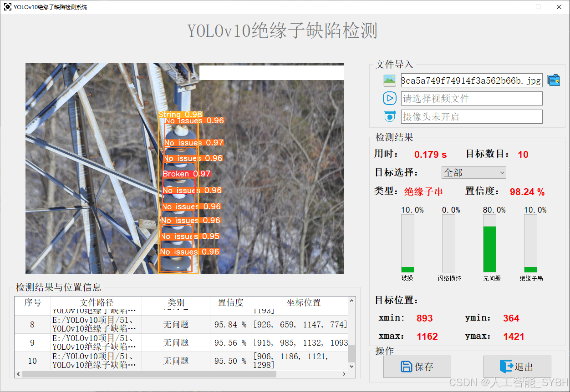Click the table scroll up arrow
The width and height of the screenshot is (570, 392).
pos(351,301)
